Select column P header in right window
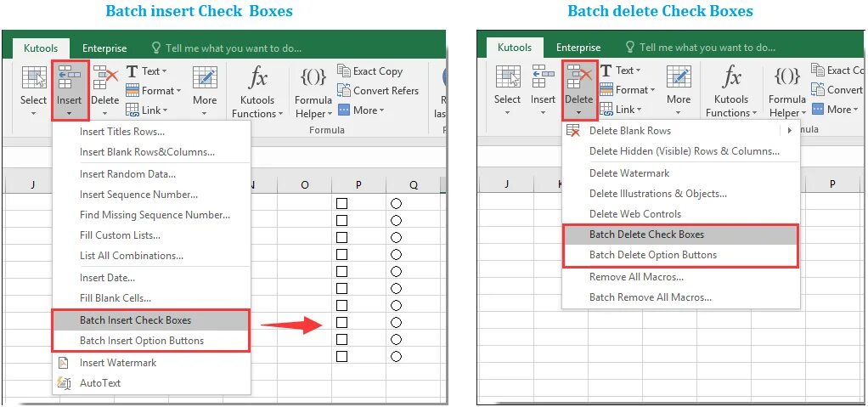 [832, 184]
